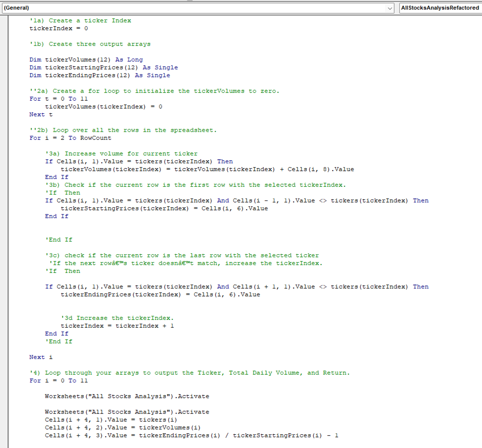This screenshot has height=448, width=482.
Task: Click the volume sum line ending Cells(i, 8).Value
Action: (207, 169)
